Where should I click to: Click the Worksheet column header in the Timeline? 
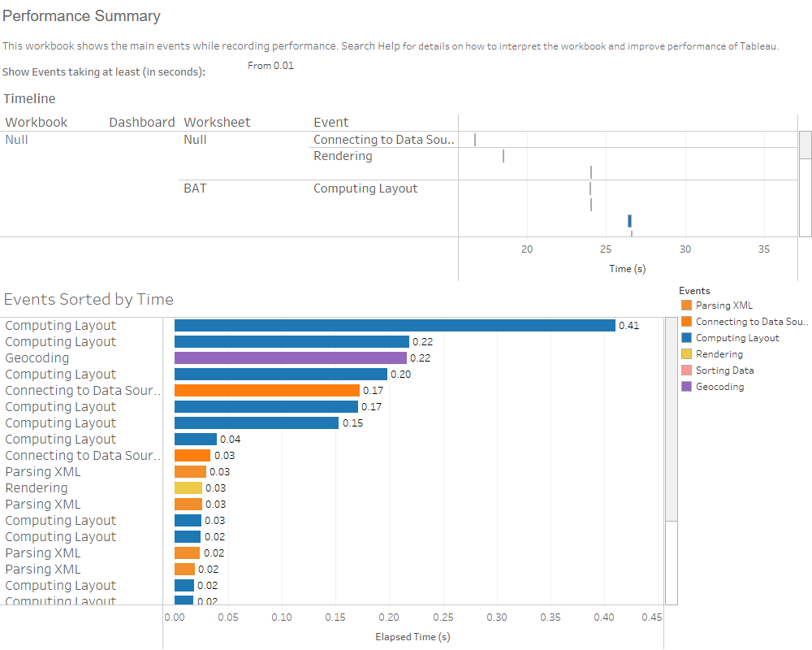217,123
